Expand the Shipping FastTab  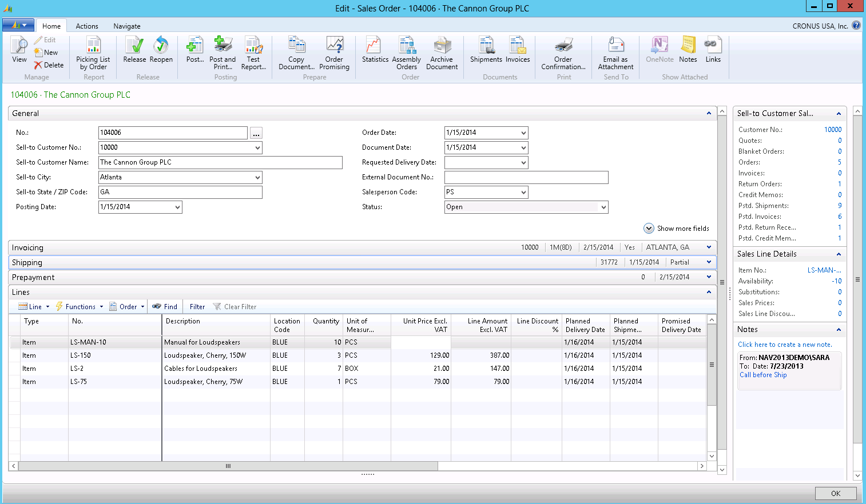[x=709, y=262]
